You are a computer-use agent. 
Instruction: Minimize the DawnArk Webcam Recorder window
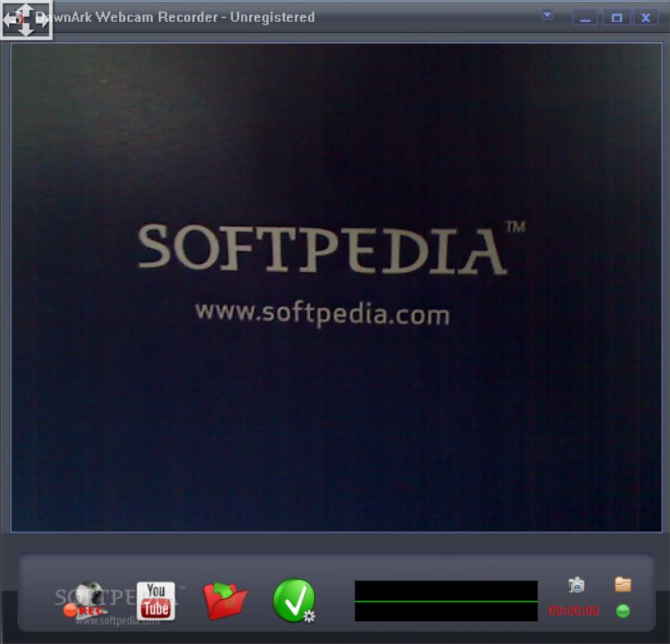point(585,18)
